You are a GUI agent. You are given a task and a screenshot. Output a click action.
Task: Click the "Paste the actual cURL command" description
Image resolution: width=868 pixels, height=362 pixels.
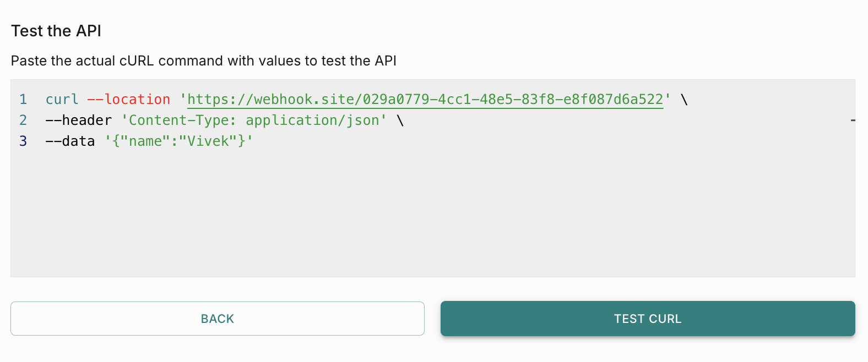(204, 61)
